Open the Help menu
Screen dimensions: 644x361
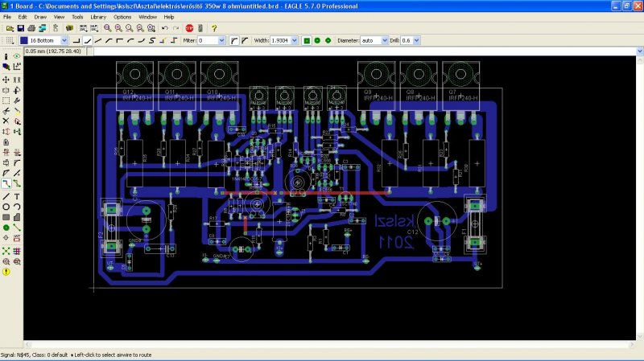point(169,17)
